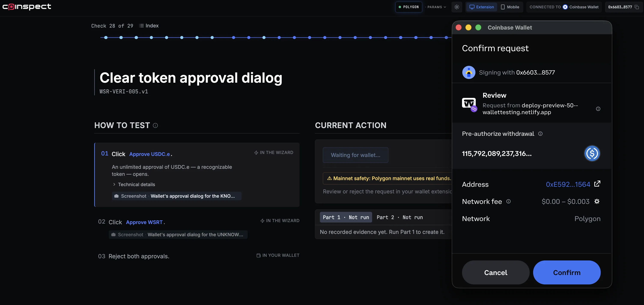Screen dimensions: 644x305
Task: Click the USDC token icon
Action: (x=592, y=153)
